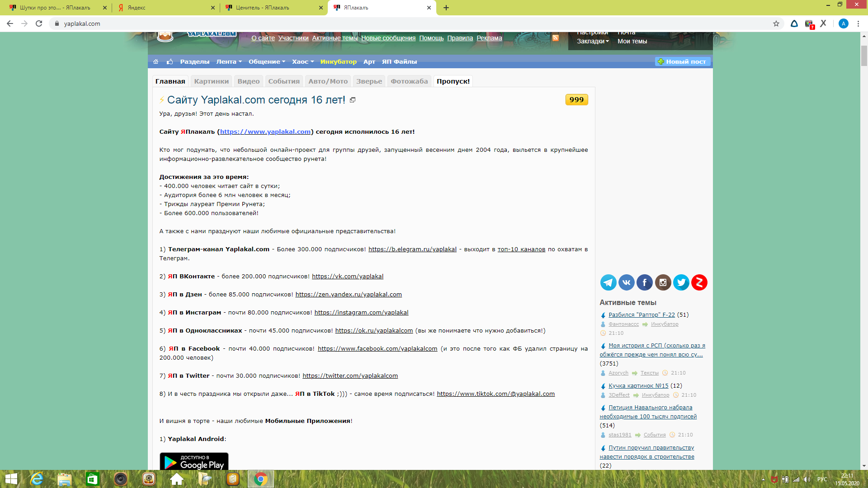
Task: Open topic Кучка картинок №15
Action: 638,386
